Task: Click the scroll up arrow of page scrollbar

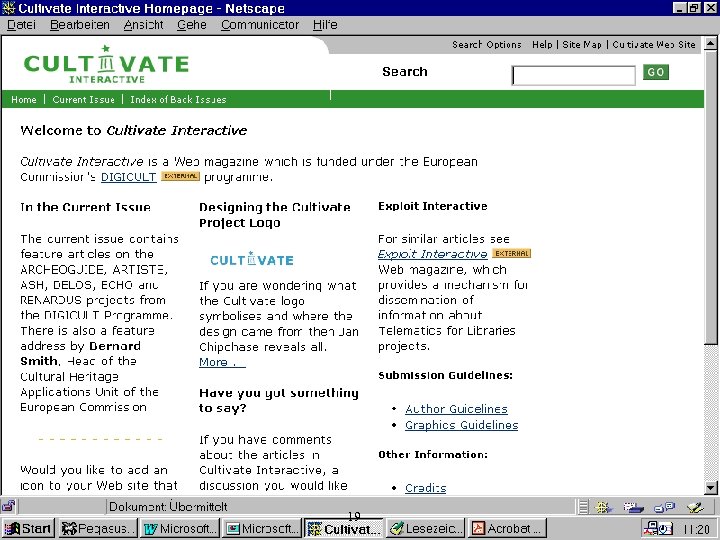Action: [x=711, y=44]
